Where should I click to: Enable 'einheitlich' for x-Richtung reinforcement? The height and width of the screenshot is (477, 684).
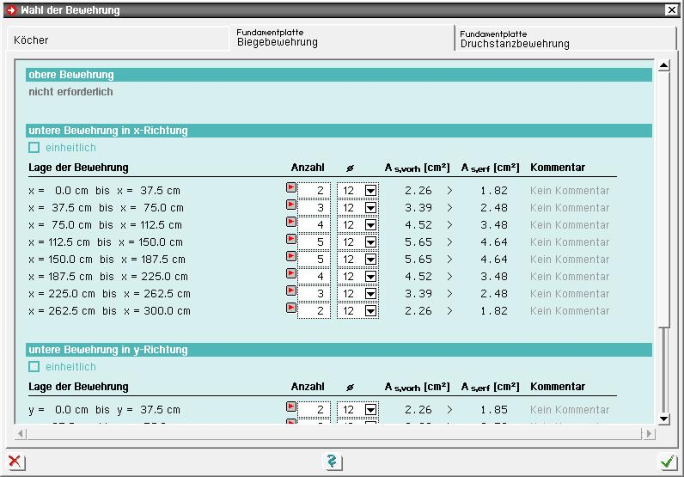[x=34, y=147]
